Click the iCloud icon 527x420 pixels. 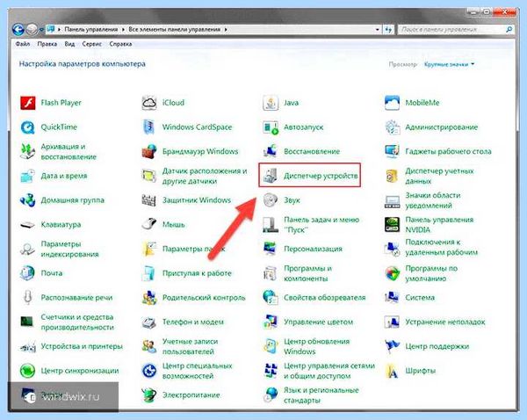pyautogui.click(x=149, y=103)
